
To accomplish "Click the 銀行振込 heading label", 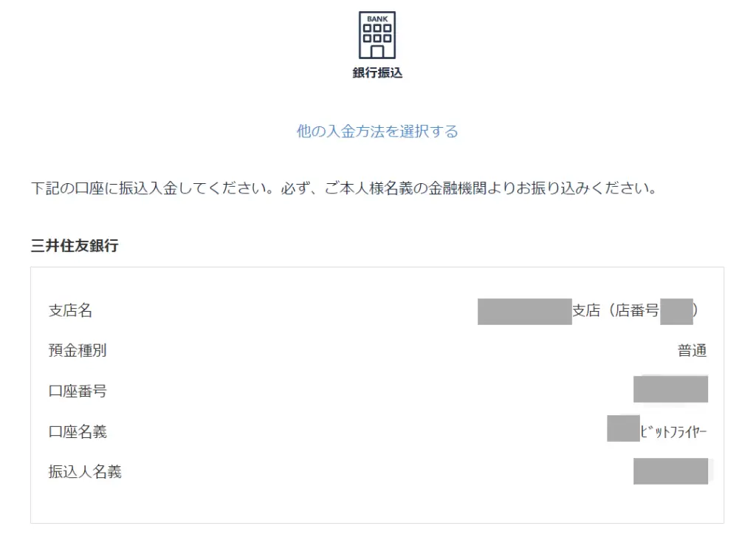I will coord(377,73).
